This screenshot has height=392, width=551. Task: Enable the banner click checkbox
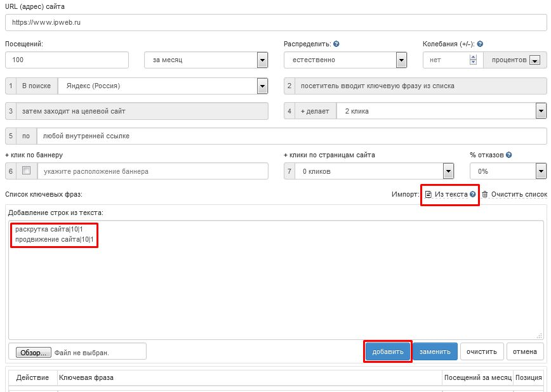(26, 171)
